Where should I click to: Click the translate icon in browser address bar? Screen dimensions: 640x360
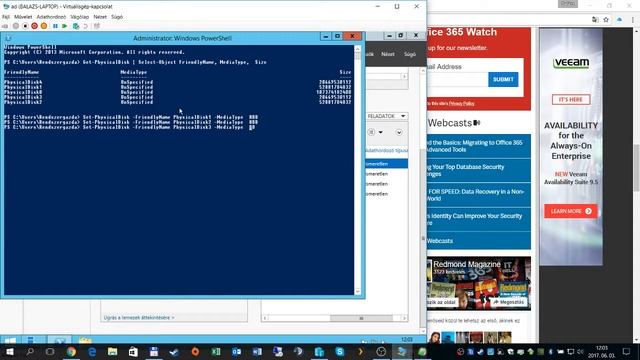(x=595, y=20)
